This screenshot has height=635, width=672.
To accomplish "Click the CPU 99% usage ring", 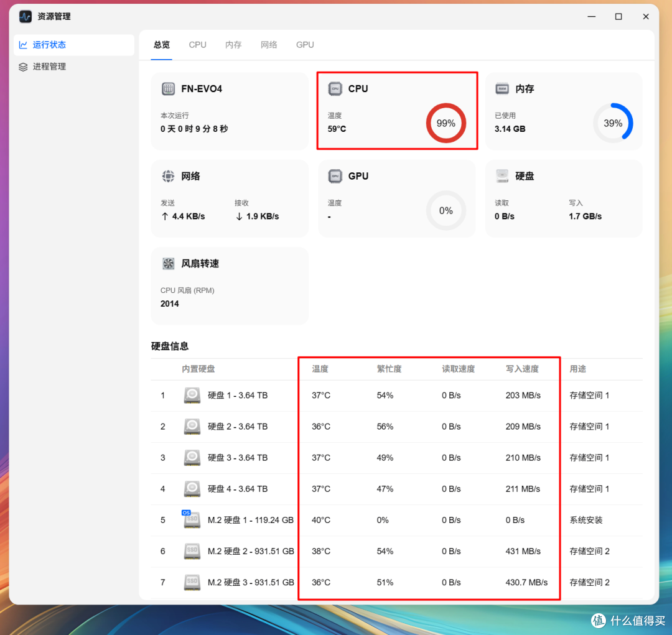I will tap(446, 123).
